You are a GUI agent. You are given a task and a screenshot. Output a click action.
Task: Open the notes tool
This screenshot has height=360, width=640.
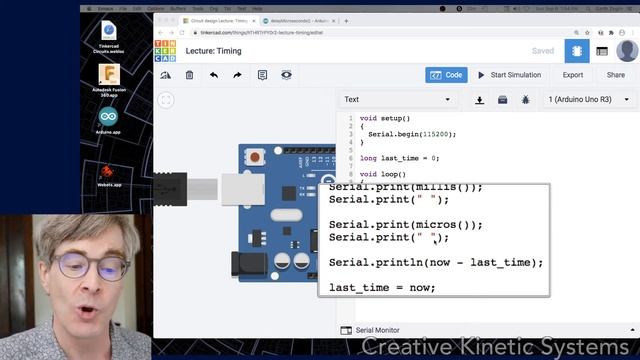pos(262,75)
